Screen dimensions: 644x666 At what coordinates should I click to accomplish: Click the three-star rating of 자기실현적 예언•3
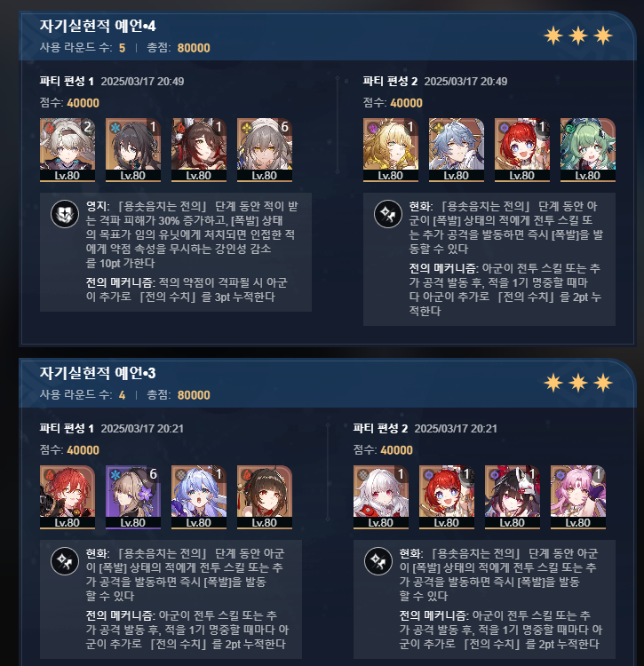pos(578,383)
